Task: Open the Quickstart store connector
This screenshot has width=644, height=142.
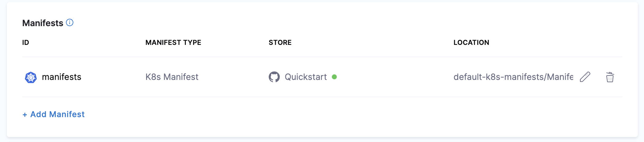Action: [306, 77]
